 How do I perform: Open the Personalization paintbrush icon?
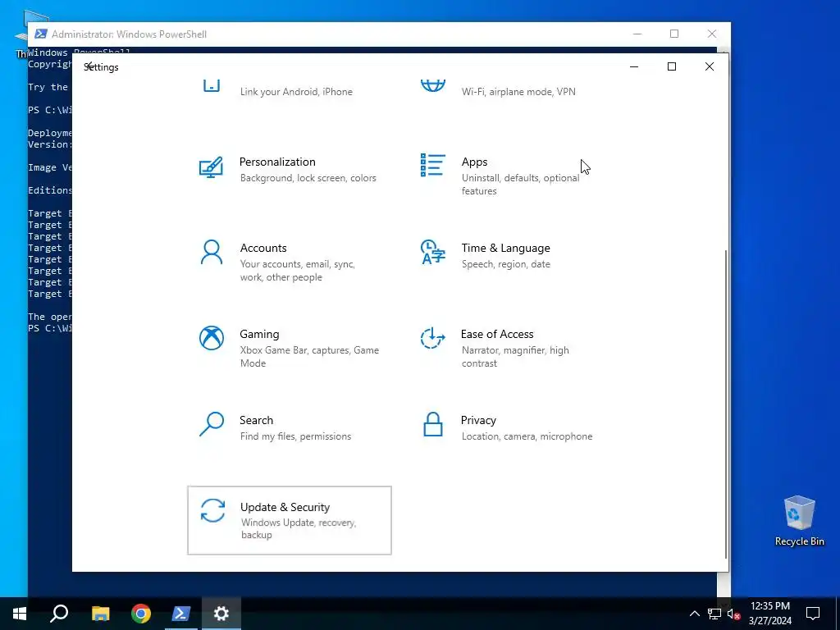point(211,167)
